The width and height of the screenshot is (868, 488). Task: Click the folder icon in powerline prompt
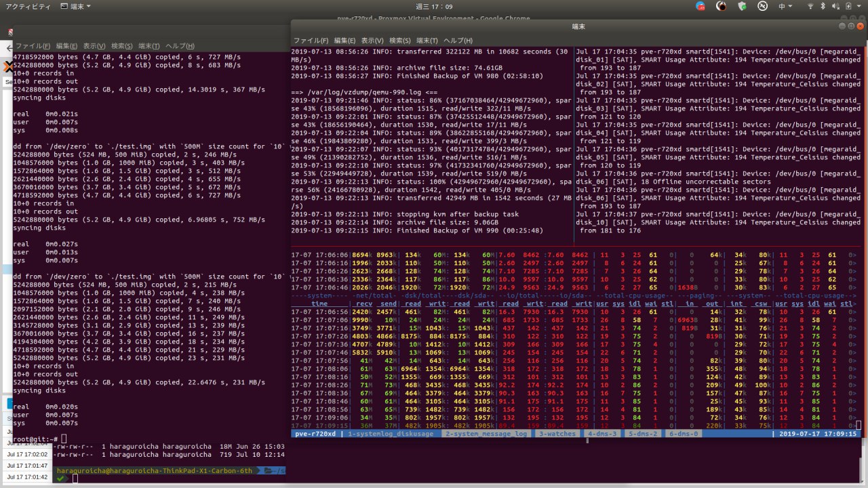point(269,470)
